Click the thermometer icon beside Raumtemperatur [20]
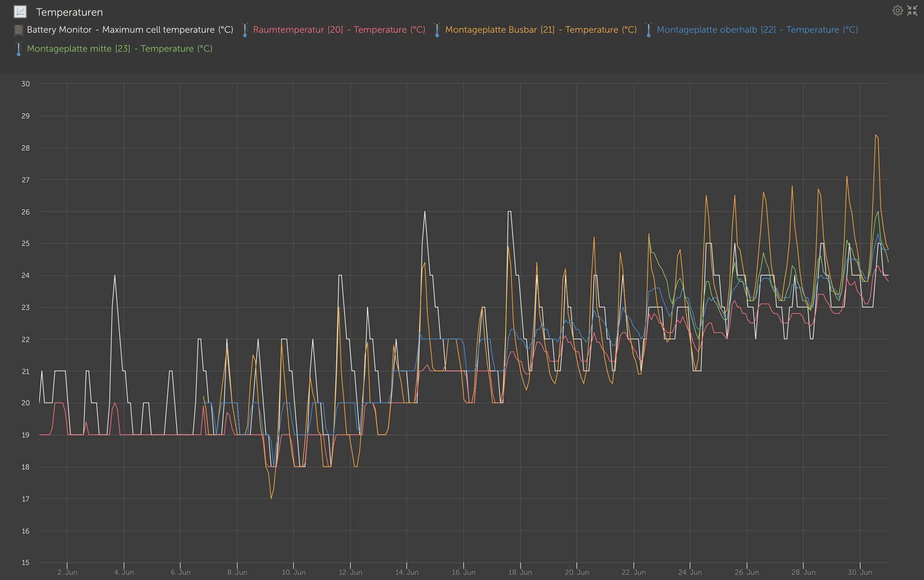Viewport: 924px width, 580px height. [x=244, y=30]
